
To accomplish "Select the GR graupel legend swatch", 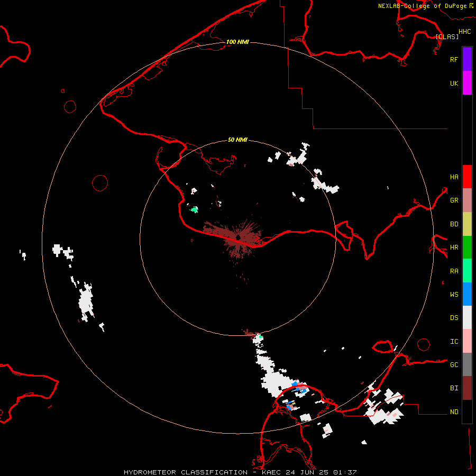I will (x=467, y=200).
